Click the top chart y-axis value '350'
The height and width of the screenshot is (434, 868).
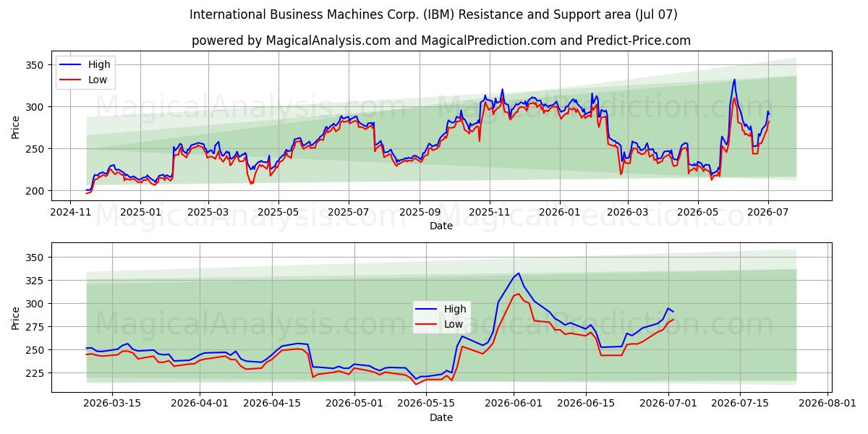[x=35, y=65]
